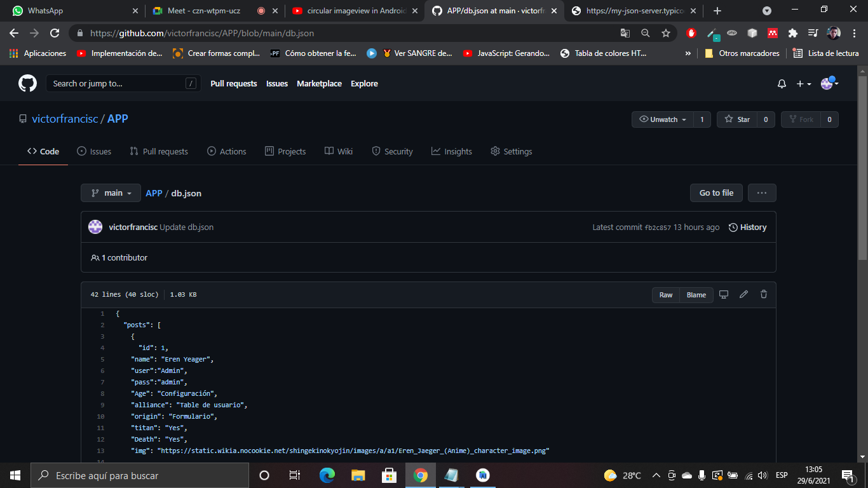Open commit hash fb2c857
The image size is (868, 488).
(x=658, y=227)
